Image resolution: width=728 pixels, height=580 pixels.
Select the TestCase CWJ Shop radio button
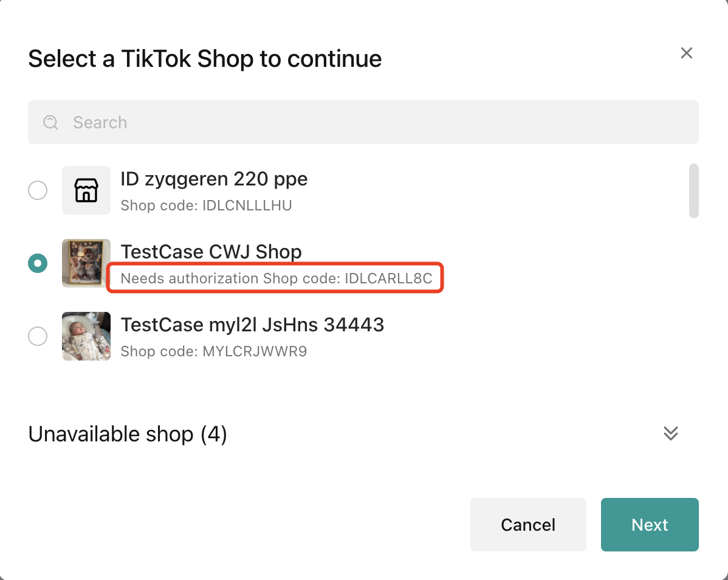[x=38, y=263]
